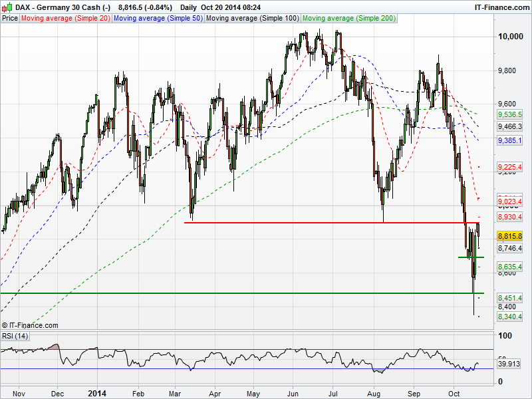
Task: Select the green 8,340.4 price label
Action: tap(509, 317)
